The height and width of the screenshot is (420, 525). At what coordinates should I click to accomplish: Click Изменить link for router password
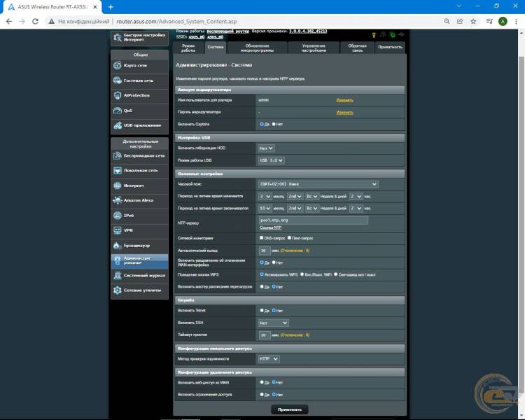[x=344, y=112]
